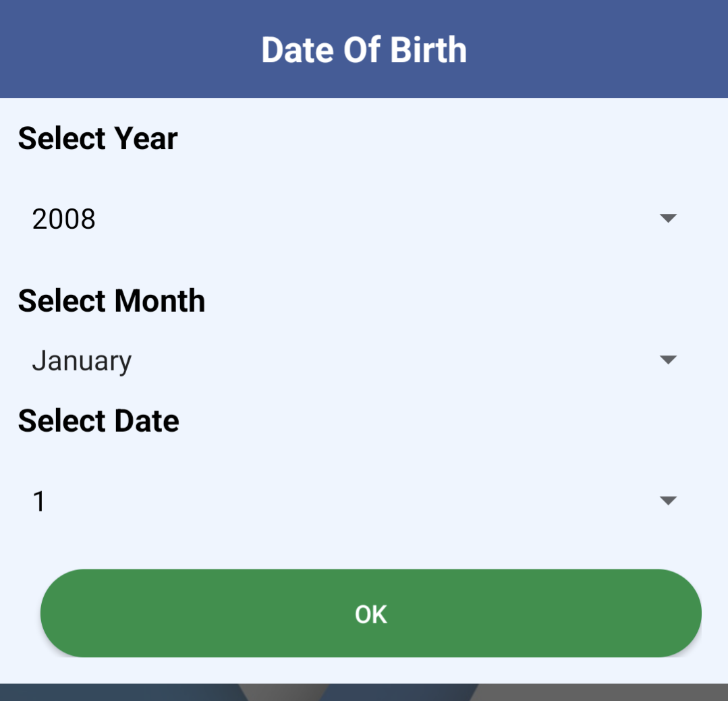Click the Select Month label
The image size is (728, 701).
coord(111,301)
